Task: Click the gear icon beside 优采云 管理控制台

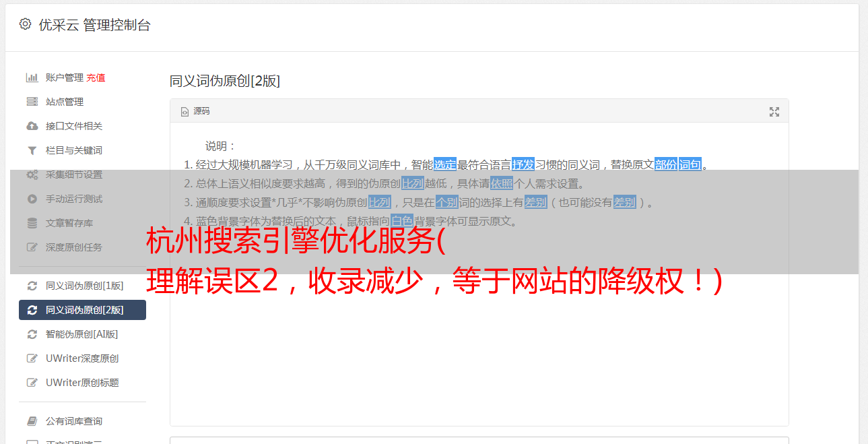Action: tap(25, 24)
